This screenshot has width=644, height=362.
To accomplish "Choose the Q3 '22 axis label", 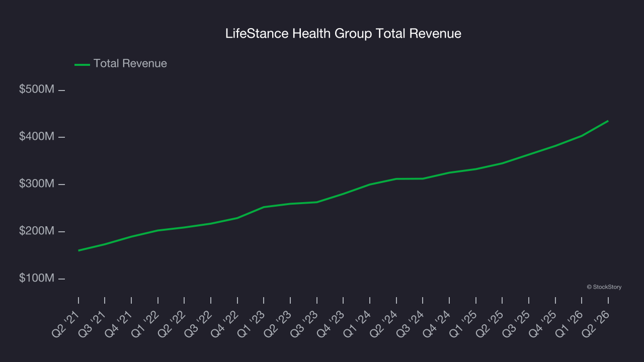I will pyautogui.click(x=199, y=323).
